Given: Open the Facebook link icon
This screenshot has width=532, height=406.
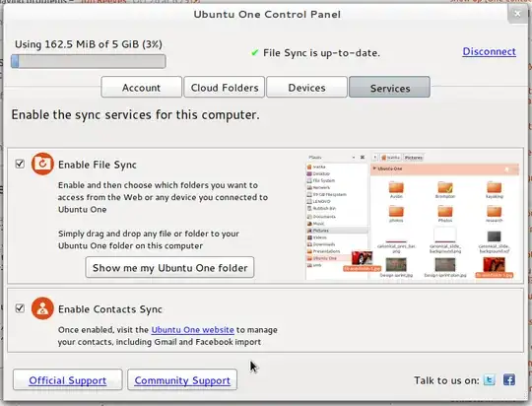Looking at the screenshot, I should pyautogui.click(x=509, y=379).
